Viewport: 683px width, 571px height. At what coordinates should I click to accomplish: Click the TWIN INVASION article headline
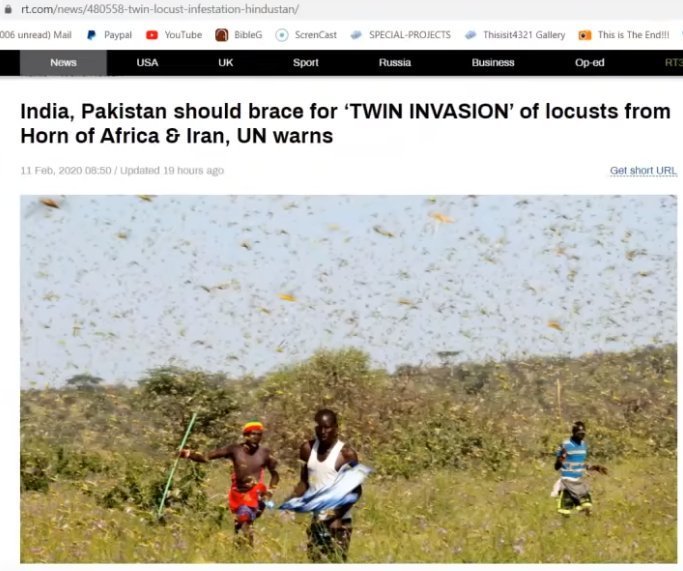pyautogui.click(x=345, y=124)
